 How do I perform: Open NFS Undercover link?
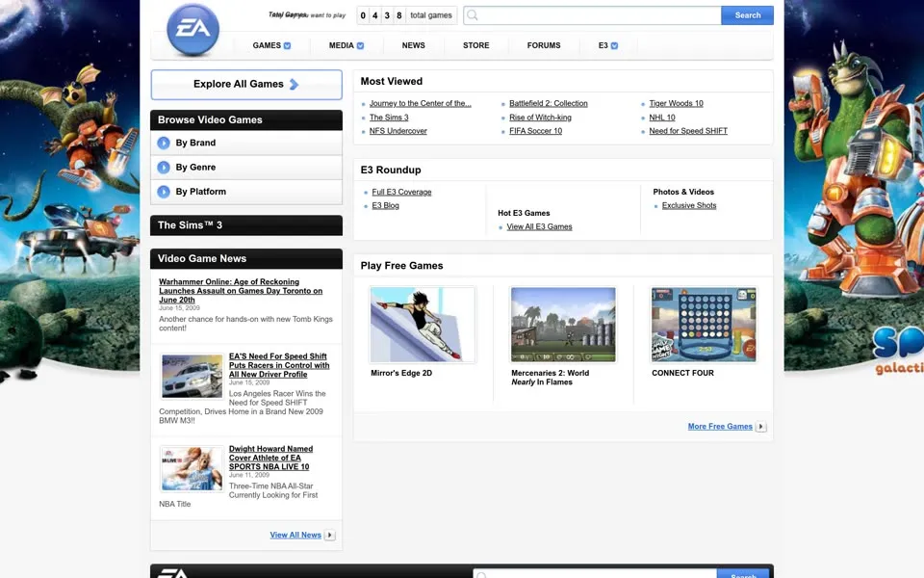398,131
